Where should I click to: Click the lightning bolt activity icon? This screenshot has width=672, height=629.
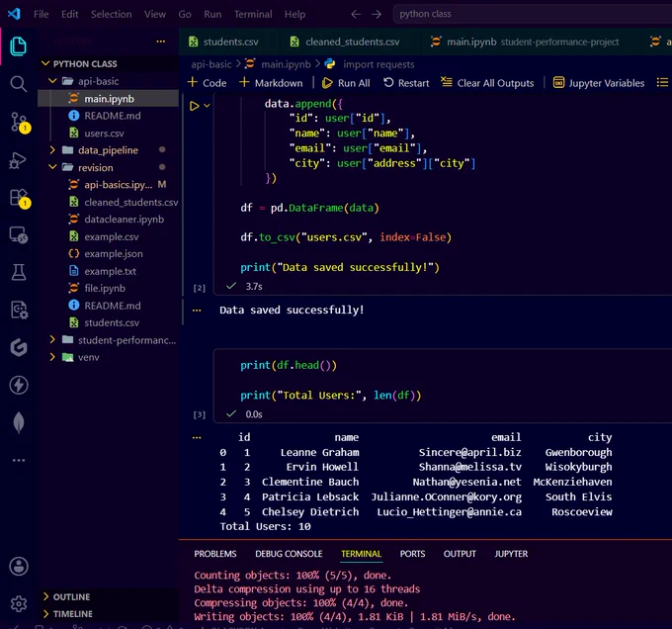pyautogui.click(x=19, y=385)
